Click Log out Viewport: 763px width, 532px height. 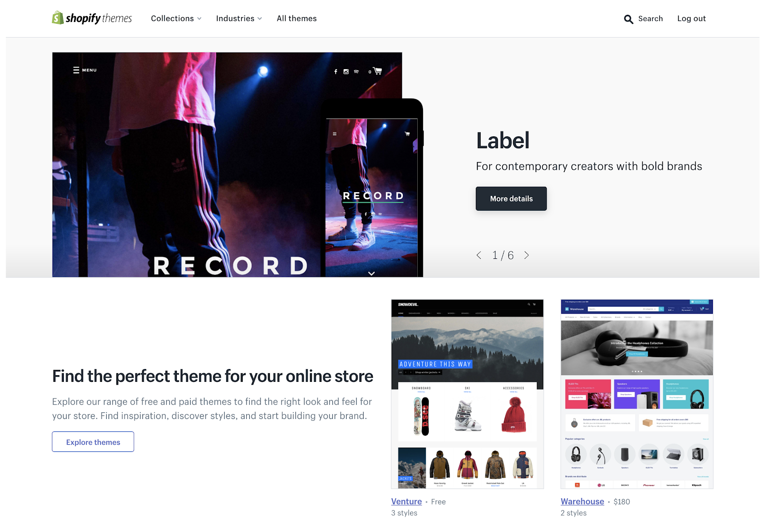click(x=691, y=19)
